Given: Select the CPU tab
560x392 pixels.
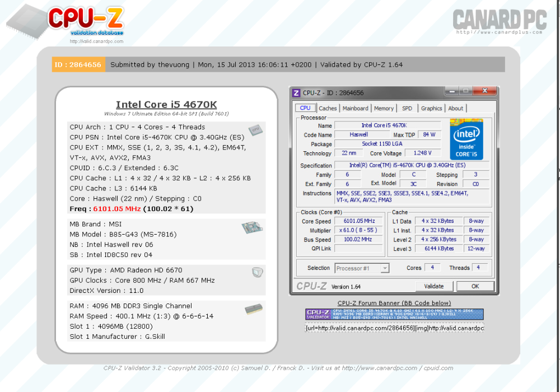Looking at the screenshot, I should click(305, 108).
